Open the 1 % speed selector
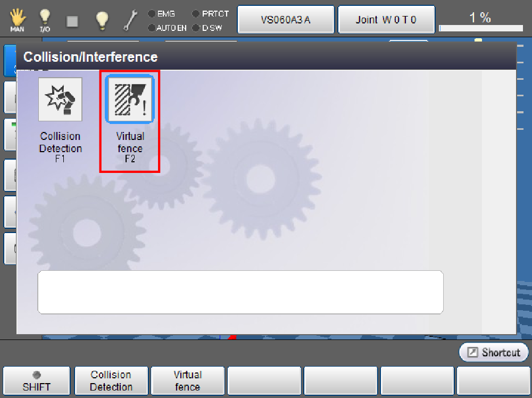Screen dimensions: 532x398 pyautogui.click(x=480, y=18)
